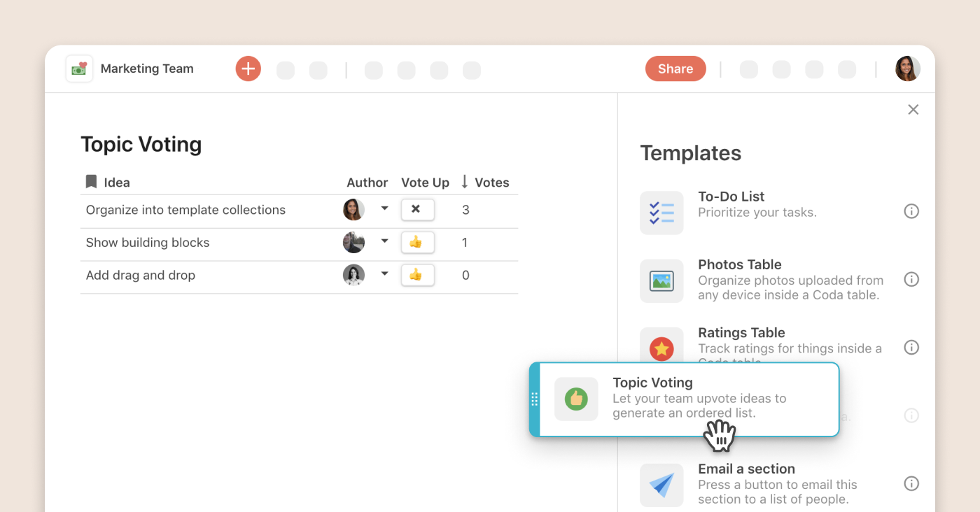Select the Photos Table template icon

pos(661,281)
